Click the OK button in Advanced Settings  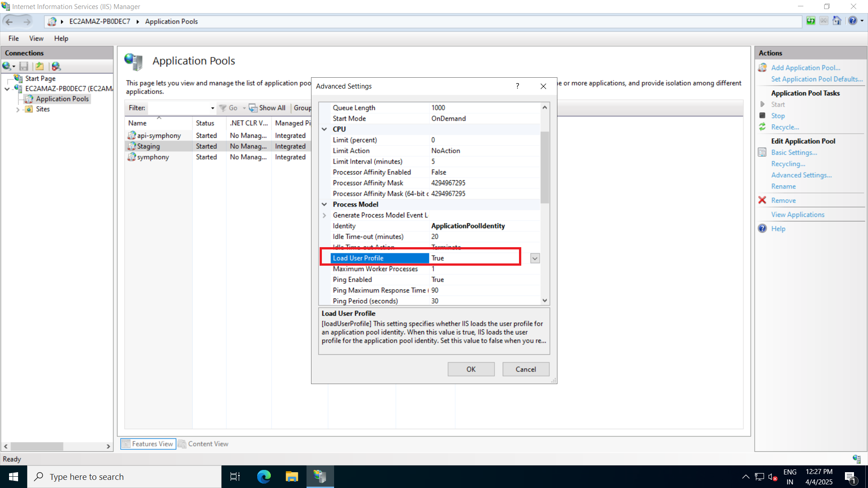point(471,369)
